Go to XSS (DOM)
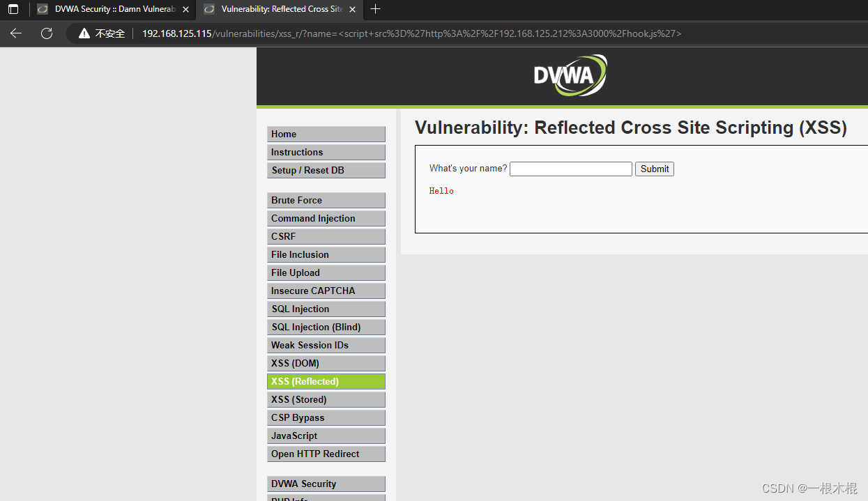 click(326, 363)
